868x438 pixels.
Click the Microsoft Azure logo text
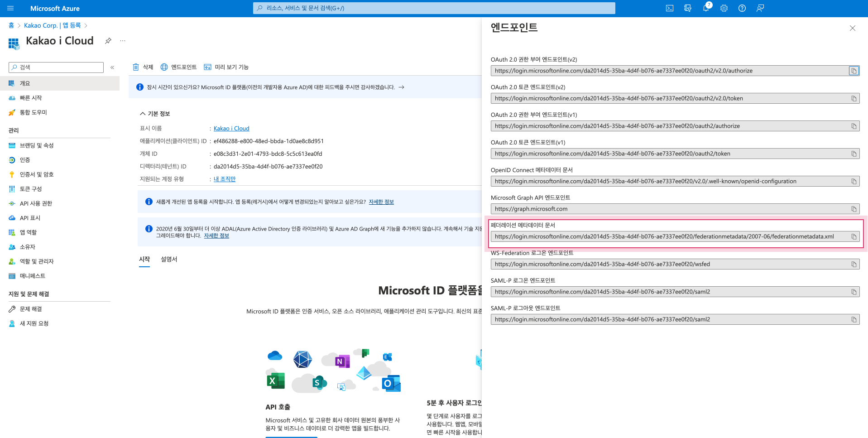point(55,9)
